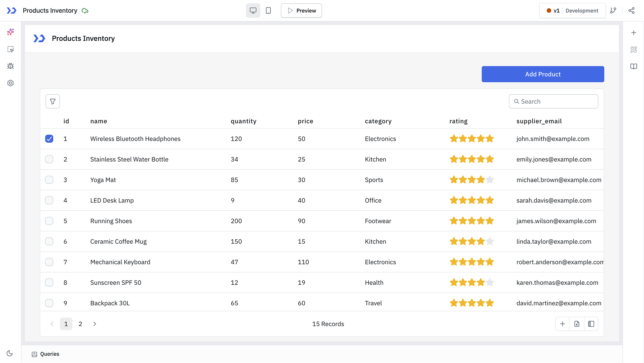The height and width of the screenshot is (363, 644).
Task: Open the share icon in the top bar
Action: coord(631,11)
